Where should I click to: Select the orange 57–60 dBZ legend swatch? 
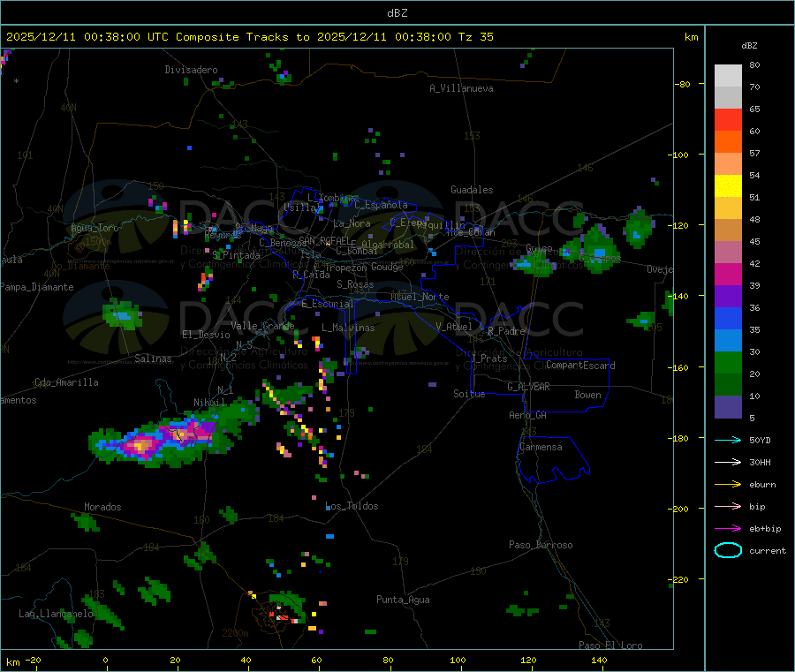pos(728,142)
